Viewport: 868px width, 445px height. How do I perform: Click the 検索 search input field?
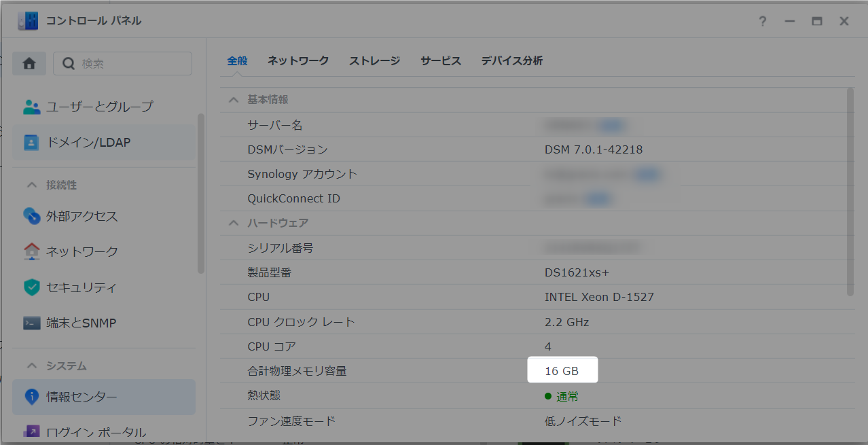click(122, 63)
